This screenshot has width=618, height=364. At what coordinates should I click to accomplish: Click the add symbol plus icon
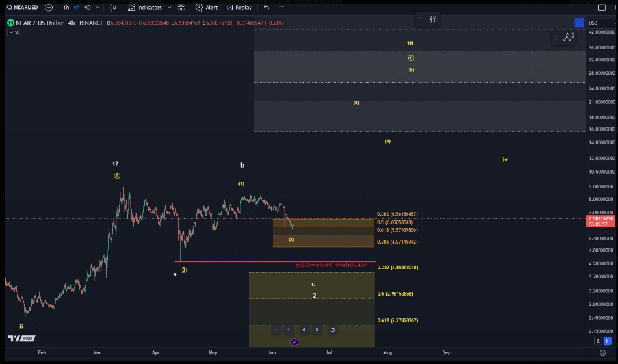tap(49, 8)
